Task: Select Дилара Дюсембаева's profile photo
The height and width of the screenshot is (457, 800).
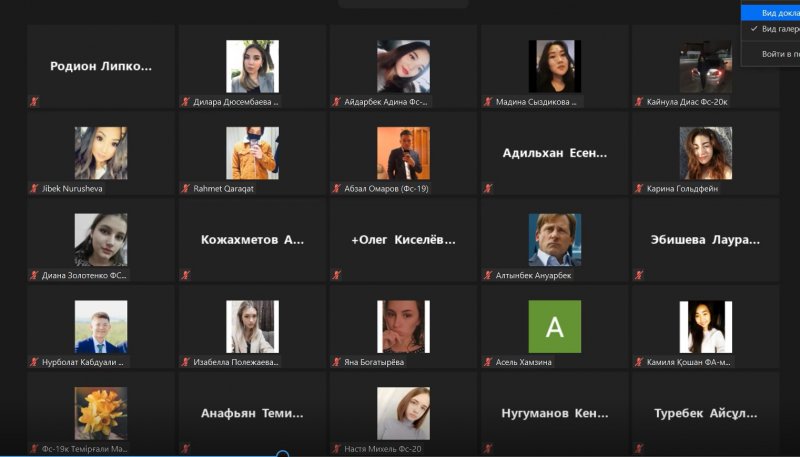Action: [253, 66]
